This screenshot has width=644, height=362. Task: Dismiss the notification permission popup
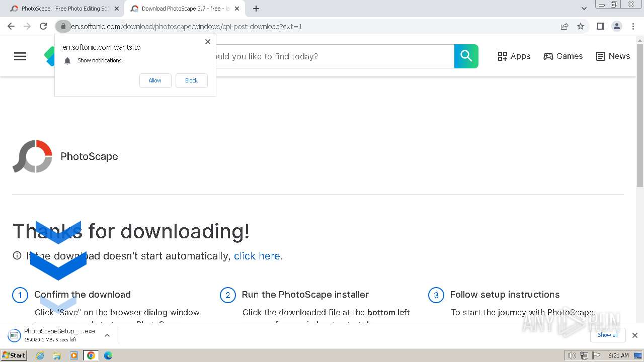tap(207, 42)
